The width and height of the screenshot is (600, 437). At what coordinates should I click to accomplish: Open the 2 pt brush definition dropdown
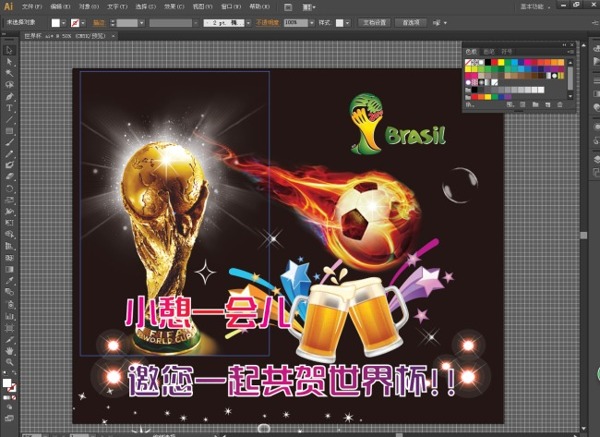(248, 23)
